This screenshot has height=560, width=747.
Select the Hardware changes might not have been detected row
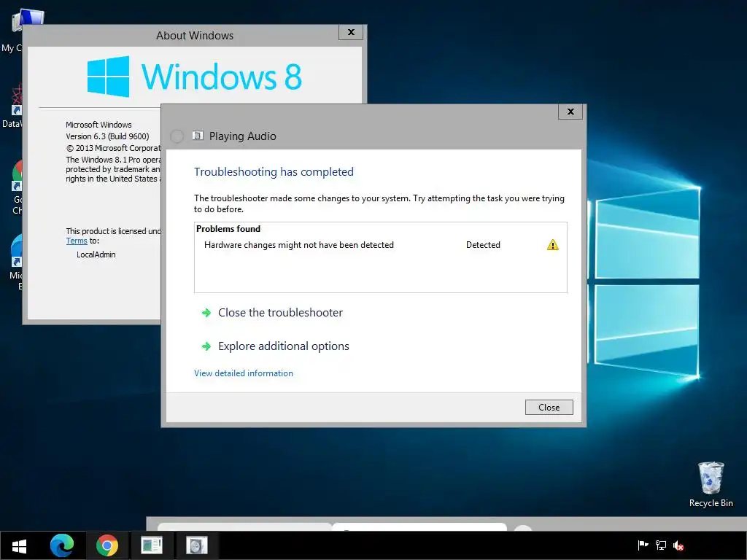click(x=380, y=245)
